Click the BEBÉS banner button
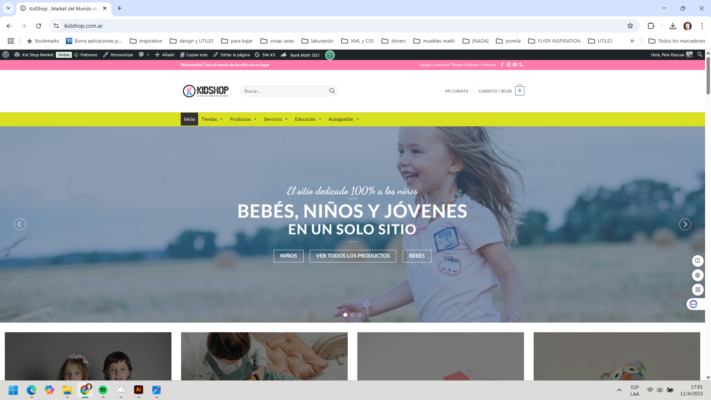The image size is (711, 400). pos(417,256)
